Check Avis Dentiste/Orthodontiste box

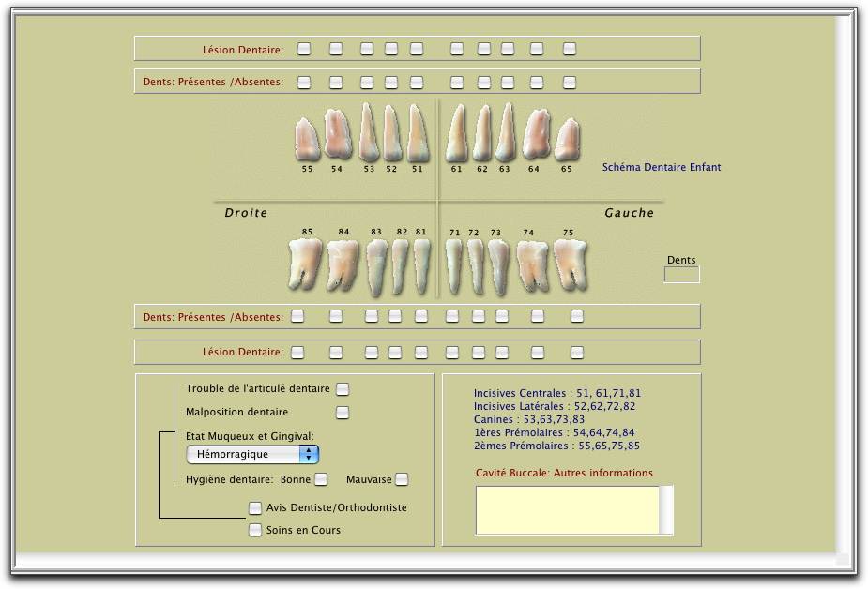[254, 507]
